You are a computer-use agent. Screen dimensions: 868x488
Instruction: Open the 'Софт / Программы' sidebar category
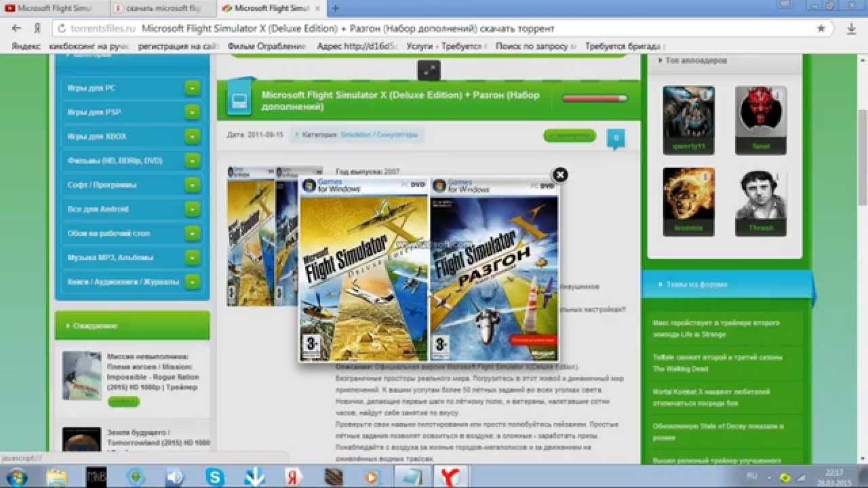(x=102, y=185)
